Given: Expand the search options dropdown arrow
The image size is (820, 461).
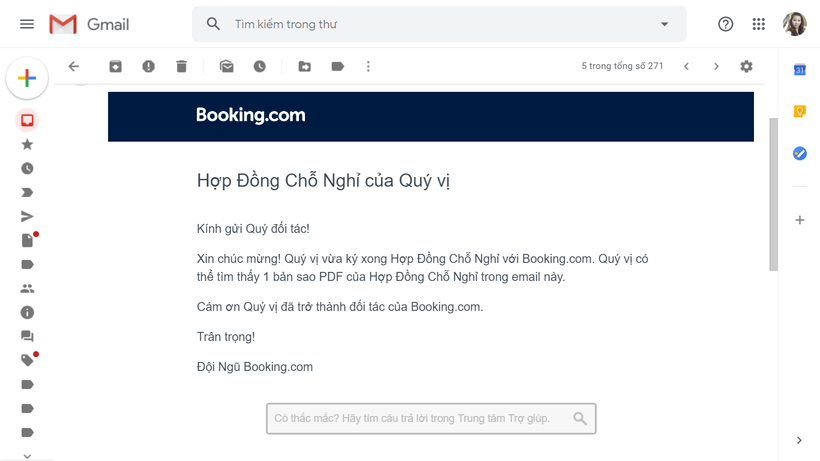Looking at the screenshot, I should (x=664, y=24).
